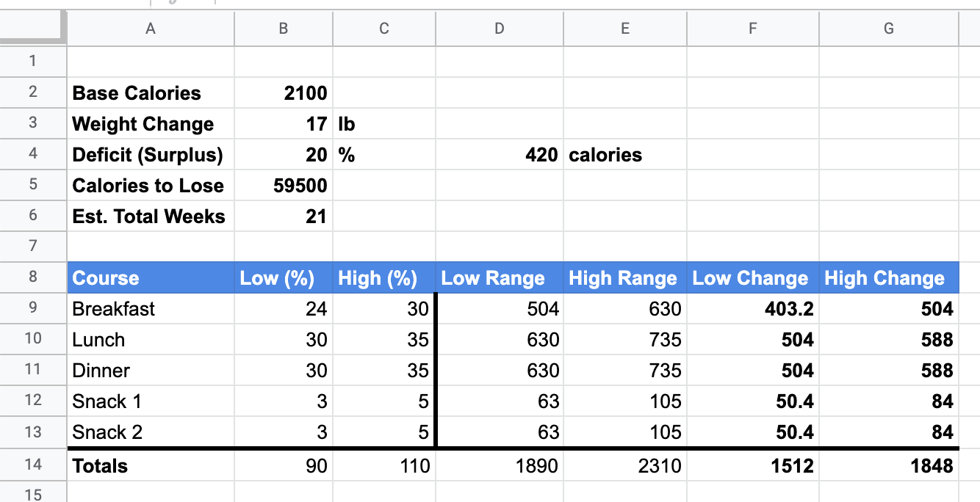Select row 14 header number

(33, 465)
